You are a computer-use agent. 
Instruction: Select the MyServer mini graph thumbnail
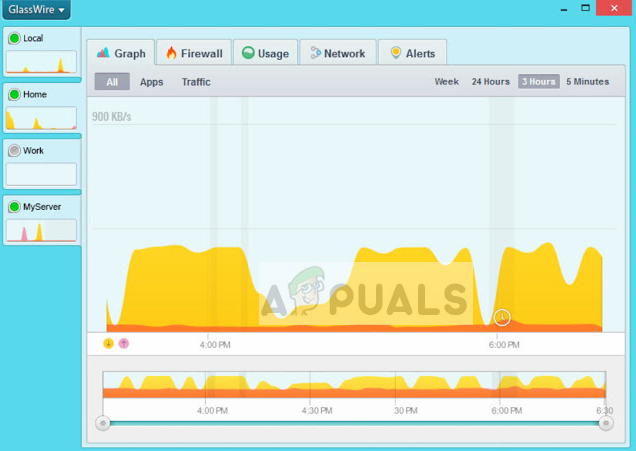pos(41,230)
